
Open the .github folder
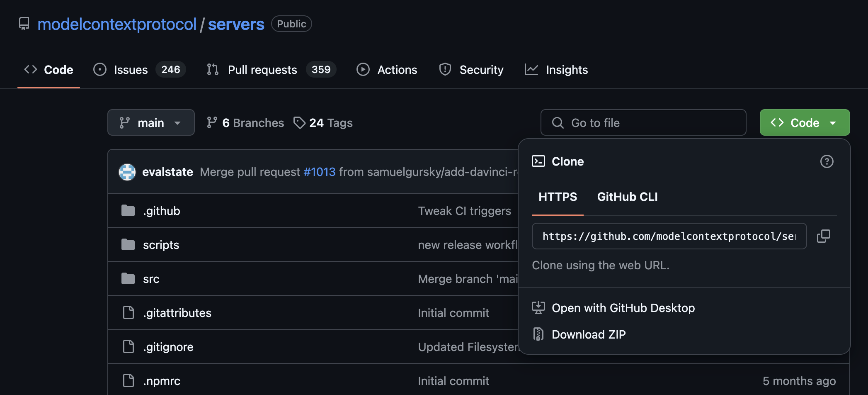pyautogui.click(x=162, y=211)
